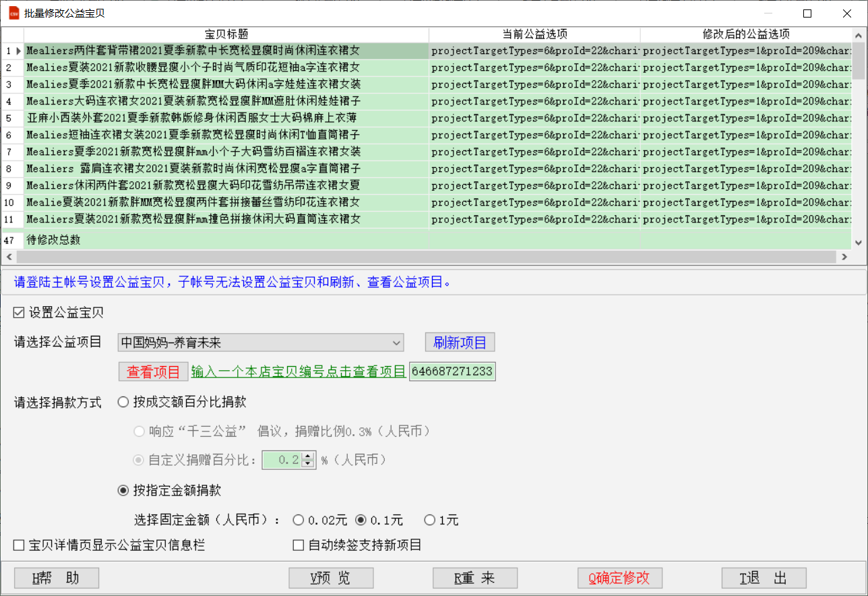This screenshot has height=596, width=868.
Task: Click 当前公益选项 column header
Action: coord(534,34)
